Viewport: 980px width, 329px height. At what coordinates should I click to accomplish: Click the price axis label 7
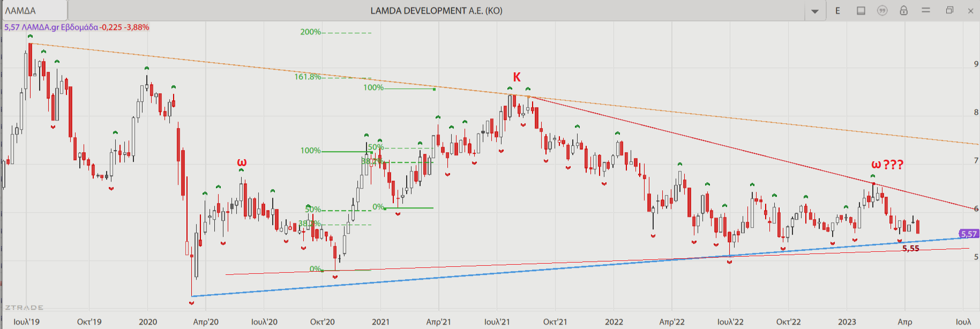976,161
